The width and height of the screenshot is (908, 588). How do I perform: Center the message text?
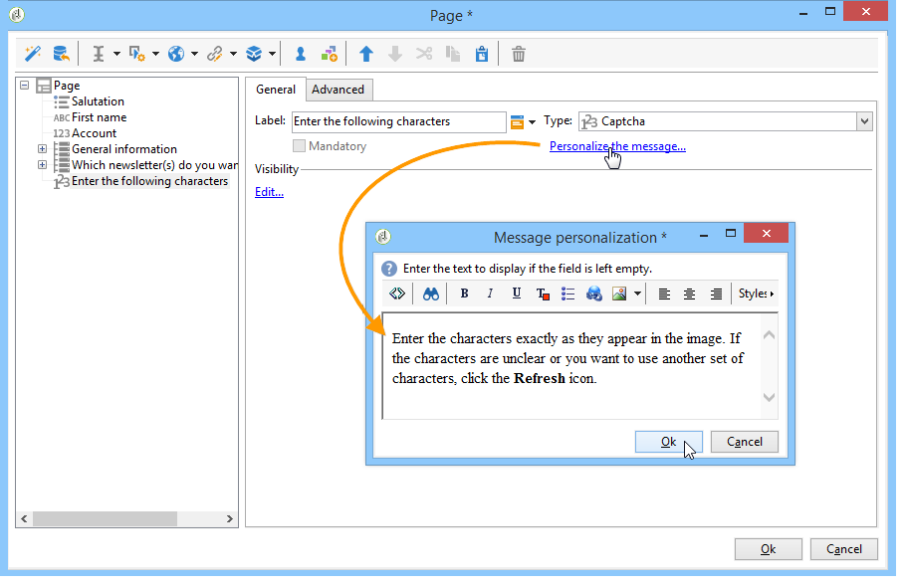(x=689, y=294)
